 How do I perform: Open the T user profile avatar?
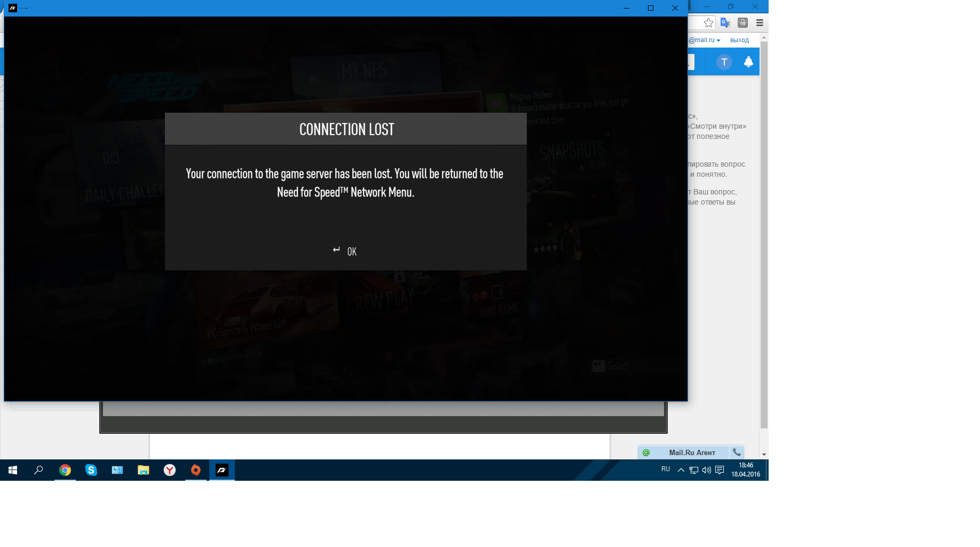click(724, 62)
